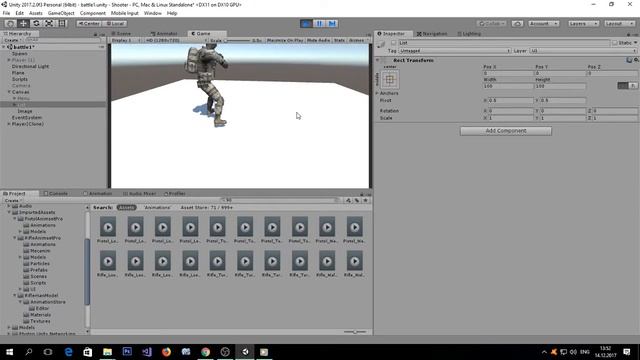
Task: Click the save search star icon
Action: pyautogui.click(x=365, y=200)
